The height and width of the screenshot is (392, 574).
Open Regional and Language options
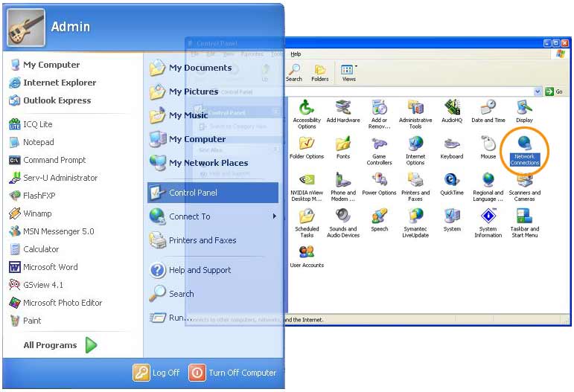point(488,187)
